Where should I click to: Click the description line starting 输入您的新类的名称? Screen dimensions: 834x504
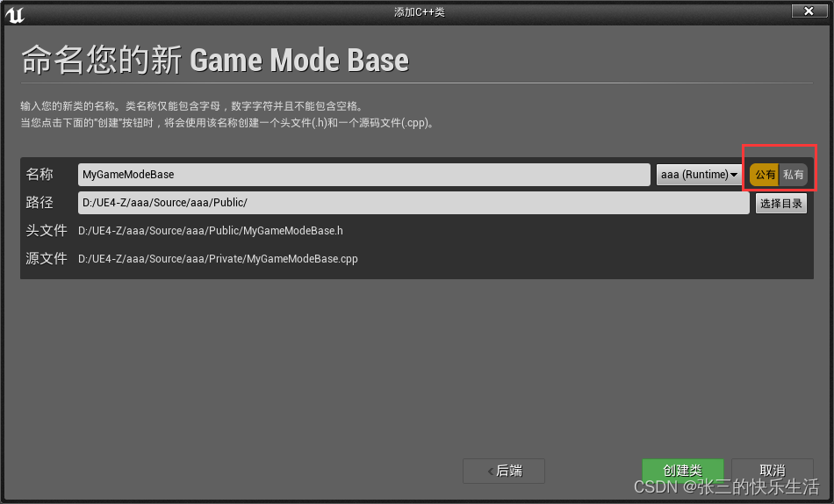[x=192, y=106]
